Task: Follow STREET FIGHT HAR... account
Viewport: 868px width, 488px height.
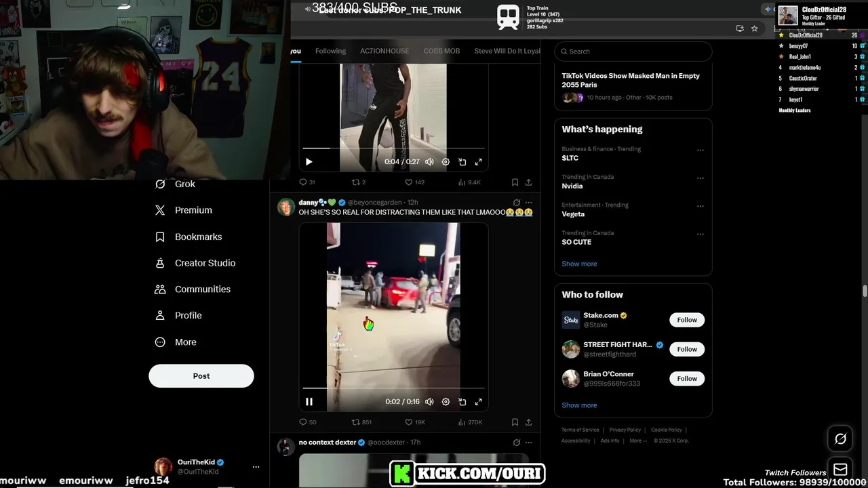Action: click(x=687, y=349)
